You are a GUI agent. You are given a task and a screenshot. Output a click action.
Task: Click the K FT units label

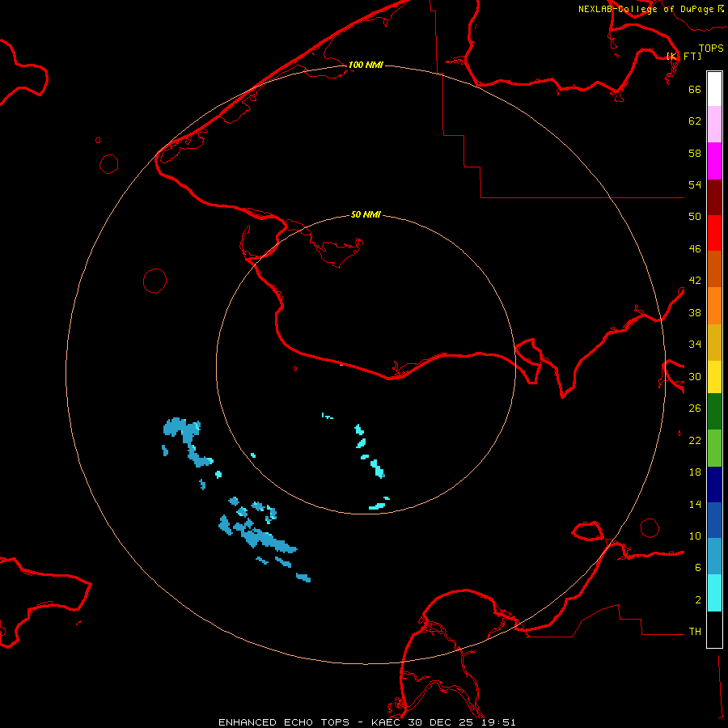(684, 56)
